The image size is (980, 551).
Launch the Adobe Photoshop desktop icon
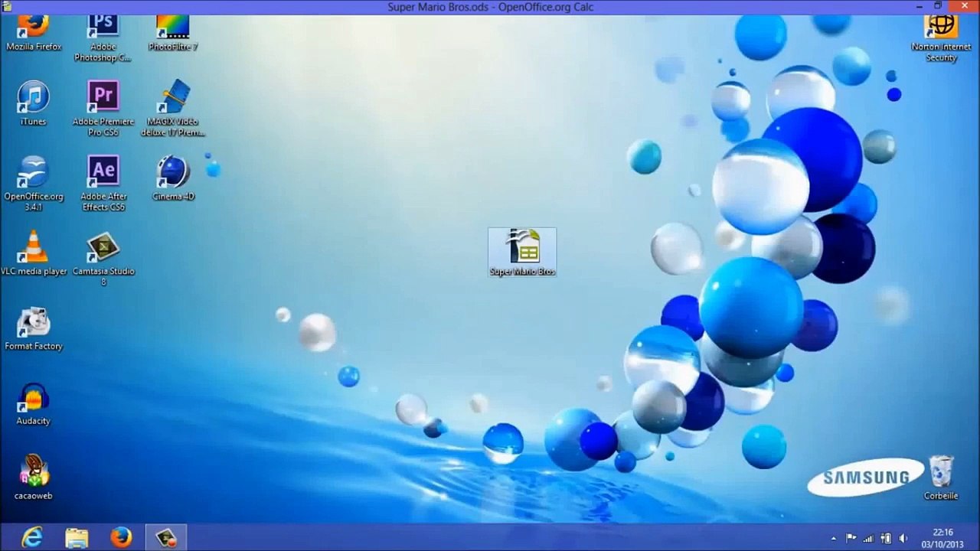click(103, 38)
